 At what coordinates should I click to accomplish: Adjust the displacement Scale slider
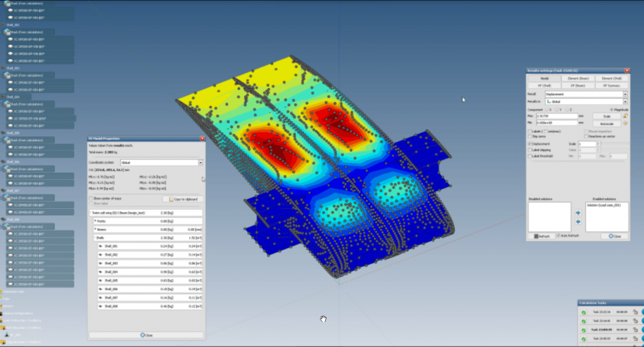point(599,144)
